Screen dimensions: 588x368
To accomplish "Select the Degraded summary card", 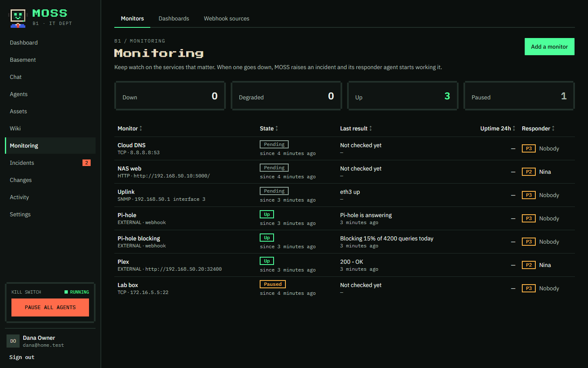I will (286, 96).
